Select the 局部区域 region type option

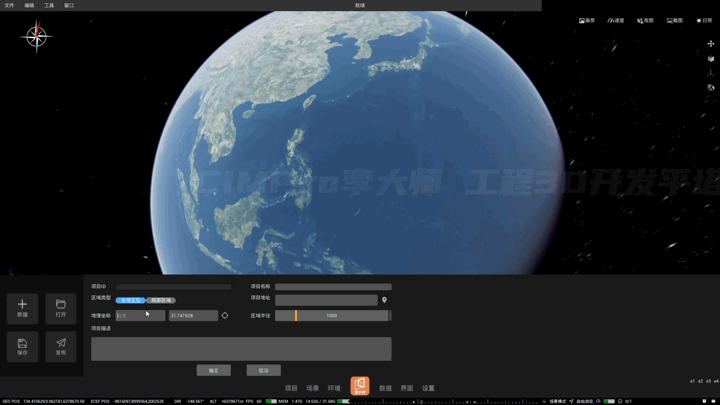[x=161, y=300]
